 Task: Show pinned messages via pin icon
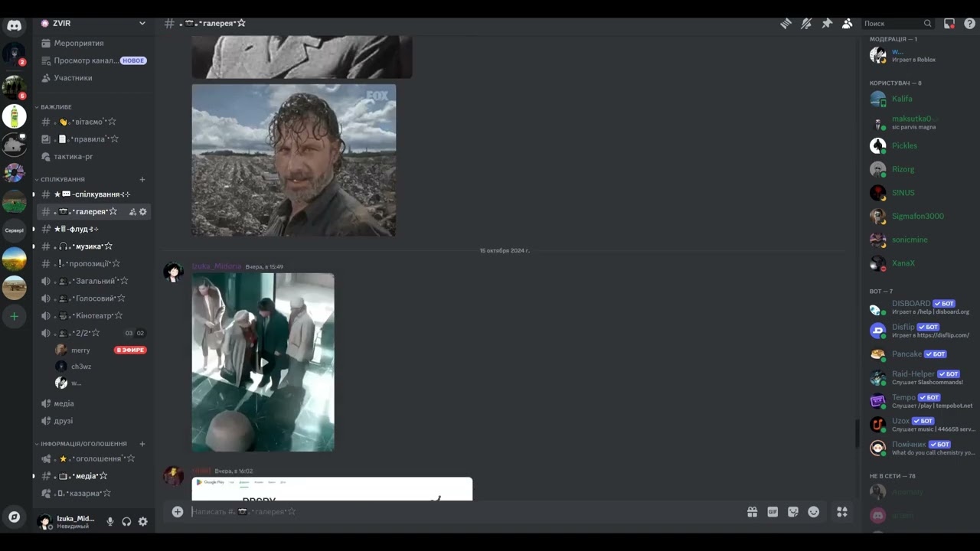pyautogui.click(x=827, y=24)
